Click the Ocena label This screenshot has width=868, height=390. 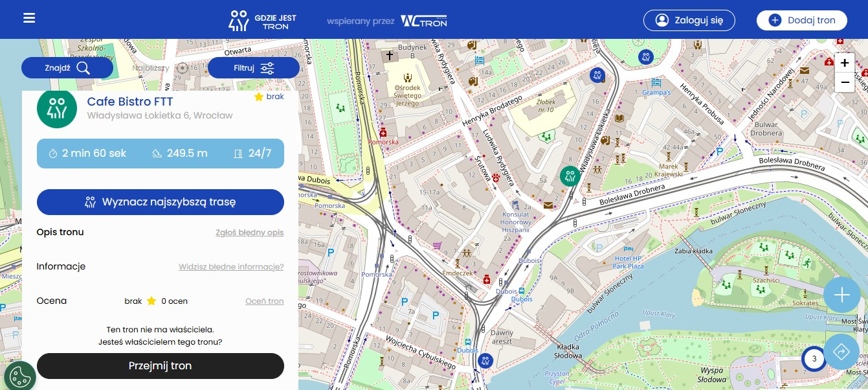[x=52, y=301]
